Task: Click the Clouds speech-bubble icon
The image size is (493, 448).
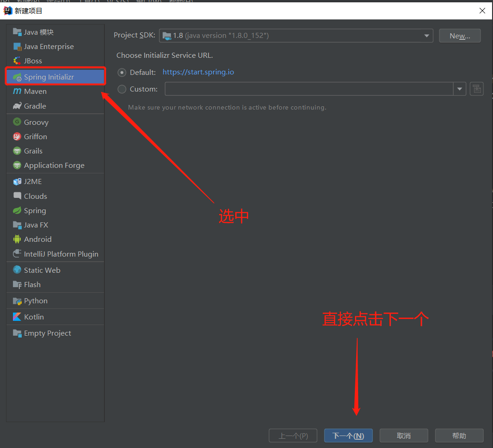Action: [x=17, y=196]
